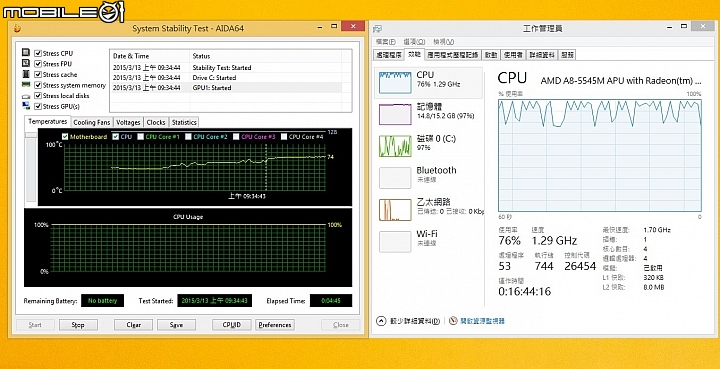Open the Options (選項) menu in Task Manager
The width and height of the screenshot is (720, 369).
click(x=414, y=42)
